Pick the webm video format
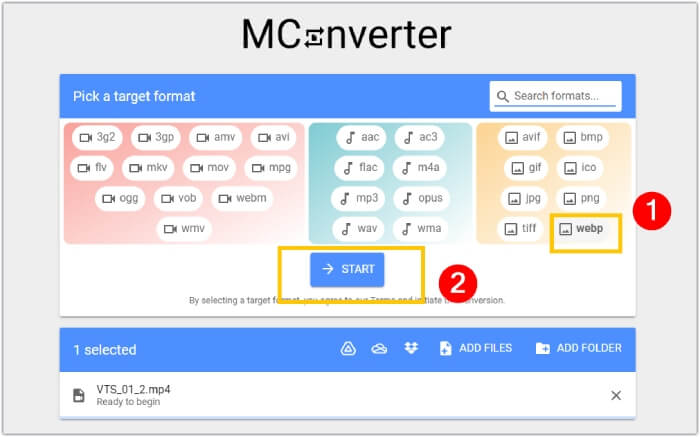The image size is (700, 437). (242, 198)
